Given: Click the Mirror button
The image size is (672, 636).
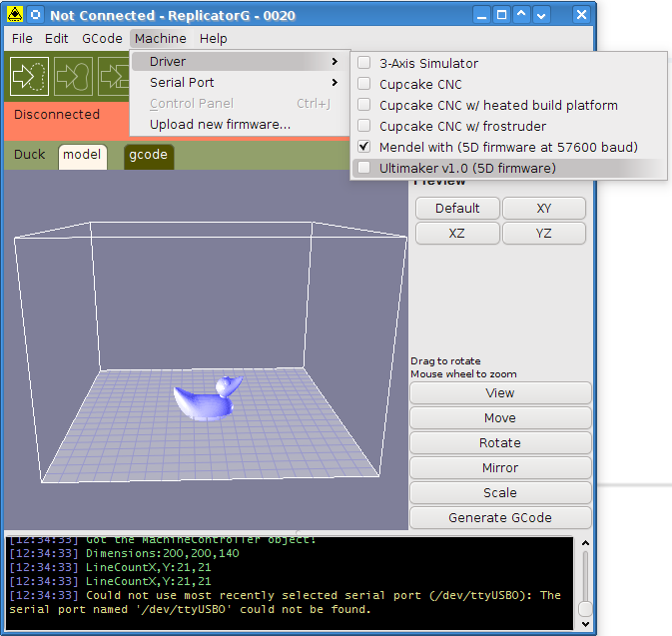Looking at the screenshot, I should [500, 467].
